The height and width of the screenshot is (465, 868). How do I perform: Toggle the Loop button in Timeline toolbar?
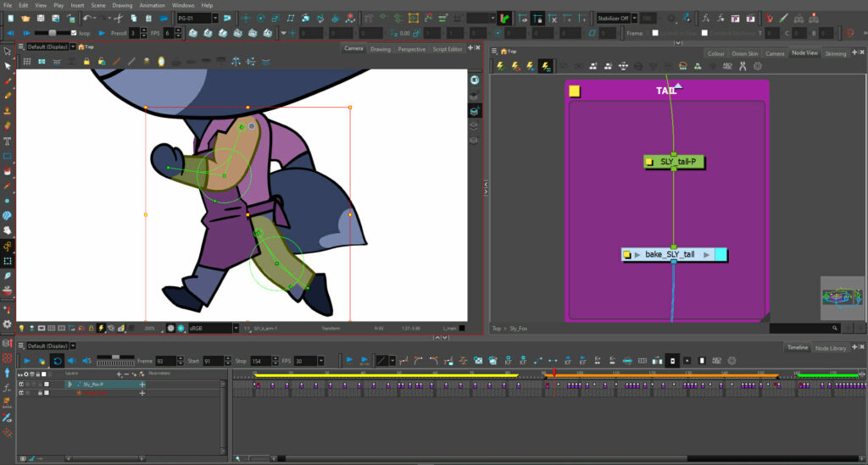[57, 361]
